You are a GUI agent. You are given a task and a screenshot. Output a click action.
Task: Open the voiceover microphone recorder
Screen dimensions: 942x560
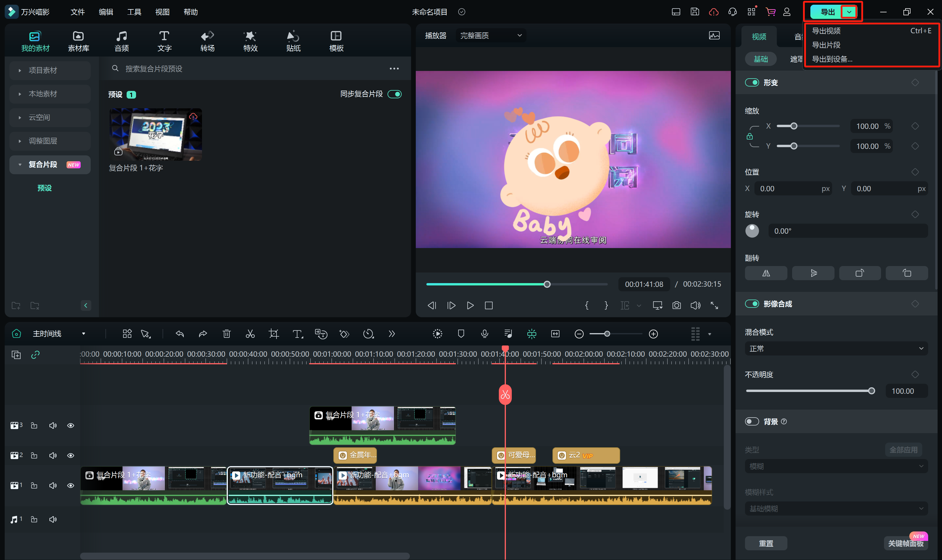484,334
